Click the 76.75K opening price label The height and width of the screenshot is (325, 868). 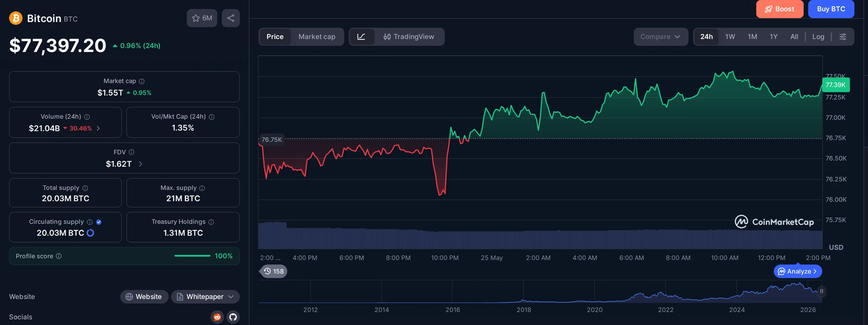272,139
